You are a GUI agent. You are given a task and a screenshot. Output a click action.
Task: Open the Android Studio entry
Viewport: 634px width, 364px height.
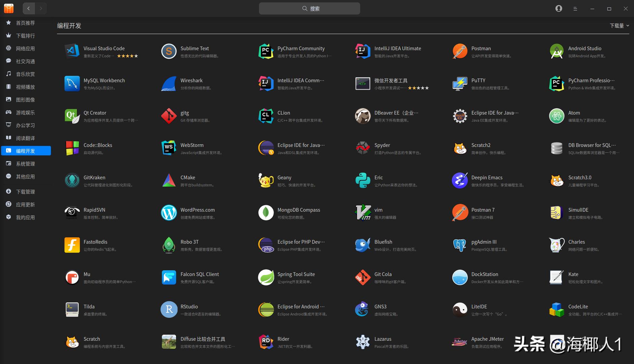pyautogui.click(x=556, y=51)
